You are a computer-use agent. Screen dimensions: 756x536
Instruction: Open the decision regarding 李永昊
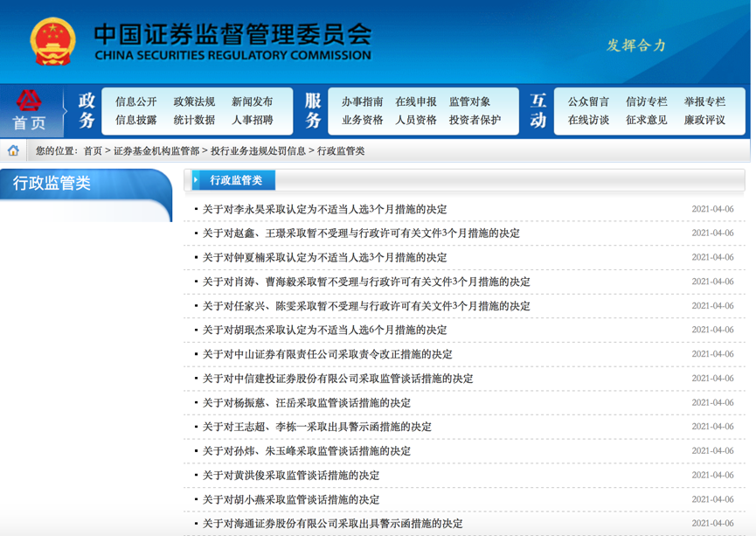point(324,209)
